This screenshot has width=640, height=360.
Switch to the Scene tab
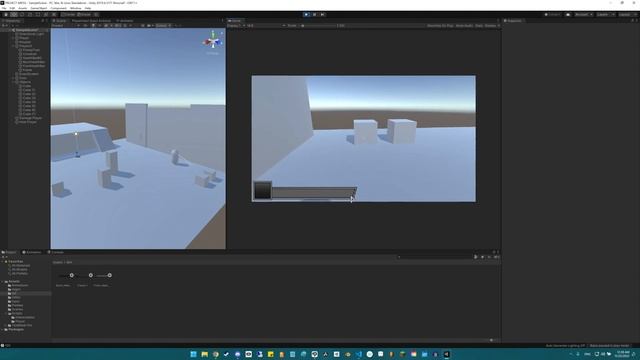coord(60,20)
